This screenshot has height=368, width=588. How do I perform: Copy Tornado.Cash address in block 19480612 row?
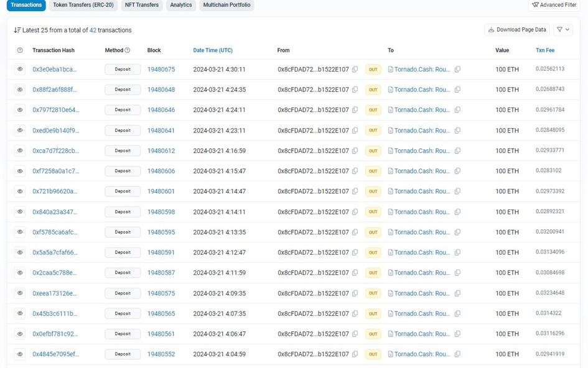[457, 150]
